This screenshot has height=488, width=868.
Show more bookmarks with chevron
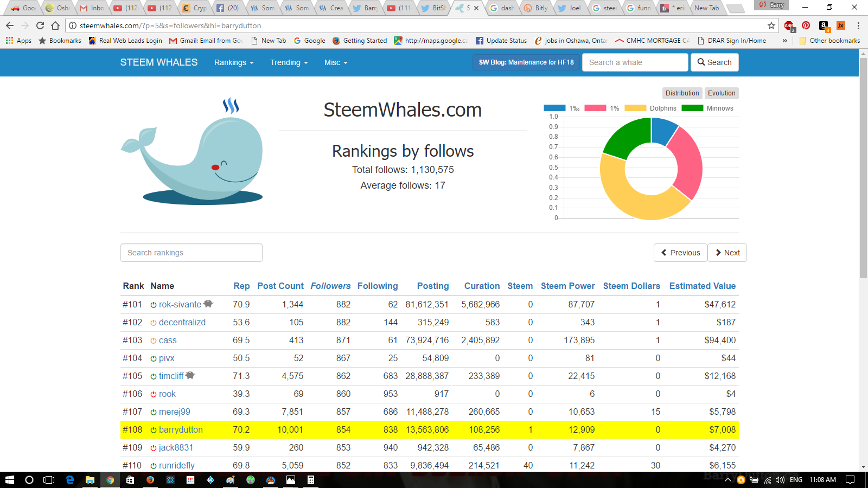tap(784, 41)
